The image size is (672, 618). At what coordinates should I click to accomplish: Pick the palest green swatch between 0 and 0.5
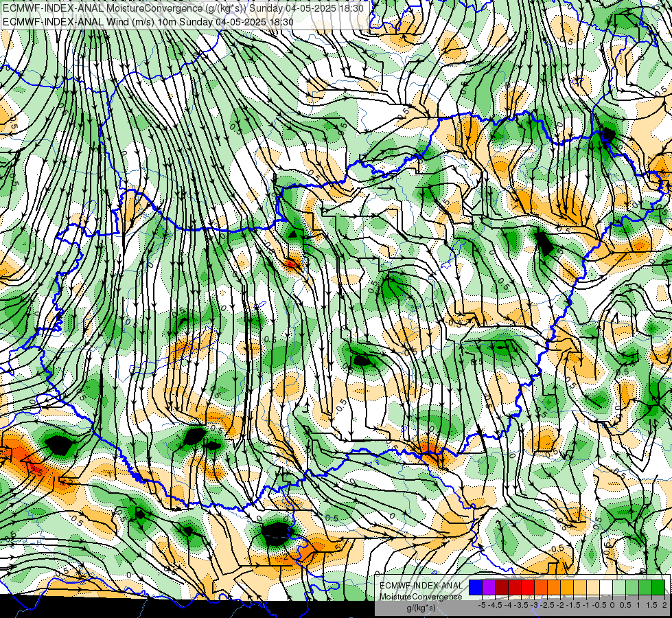pyautogui.click(x=619, y=588)
